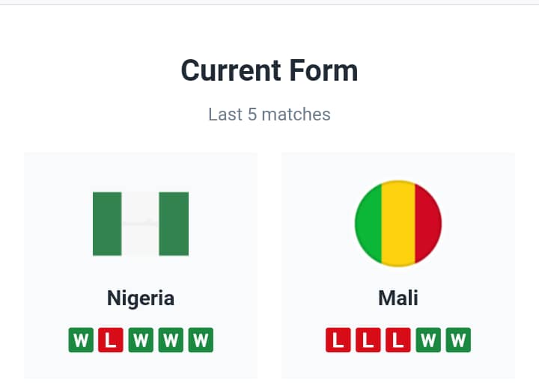The height and width of the screenshot is (392, 539).
Task: Click Nigeria's last W form badge
Action: [201, 340]
